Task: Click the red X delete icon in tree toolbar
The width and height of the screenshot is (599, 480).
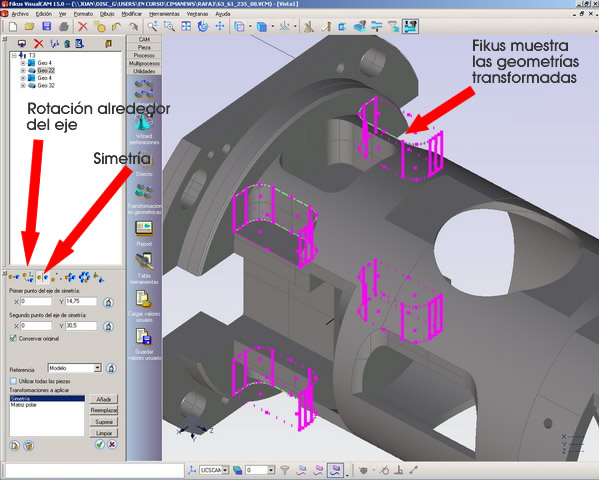Action: 39,44
